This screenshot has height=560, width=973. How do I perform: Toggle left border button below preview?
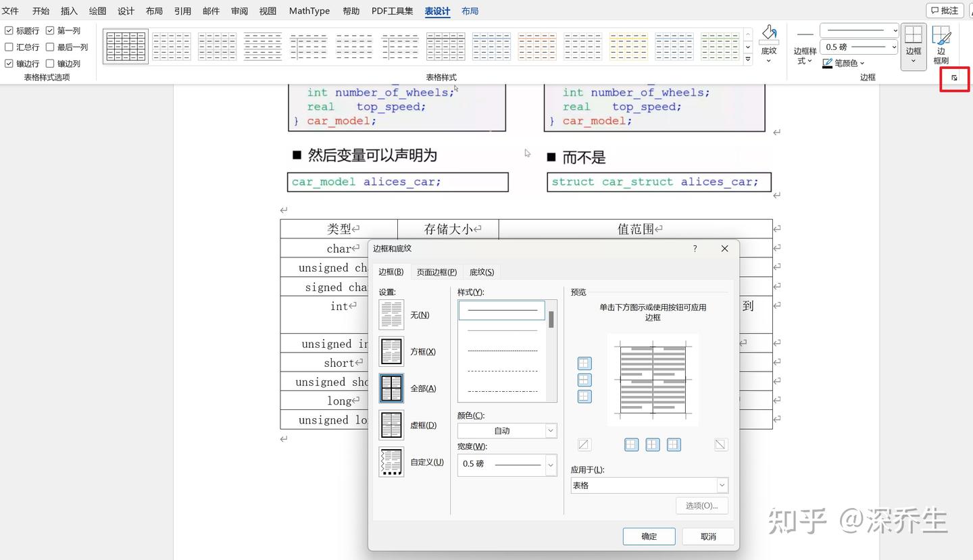click(x=631, y=444)
